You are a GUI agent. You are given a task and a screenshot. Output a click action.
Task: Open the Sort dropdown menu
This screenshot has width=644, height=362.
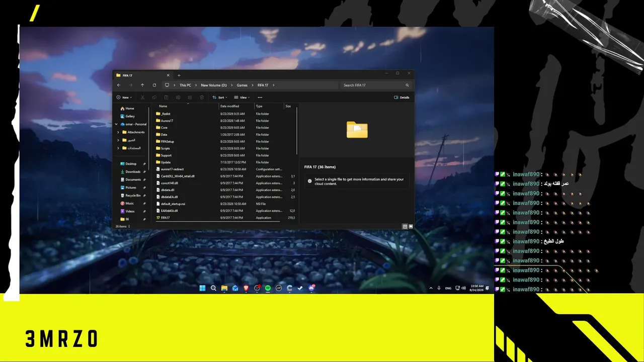[x=220, y=98]
